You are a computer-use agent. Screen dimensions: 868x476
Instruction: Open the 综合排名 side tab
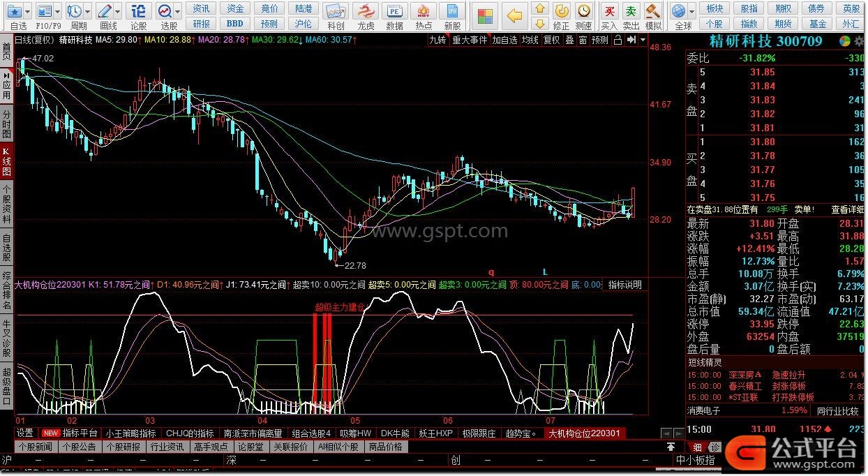click(6, 291)
